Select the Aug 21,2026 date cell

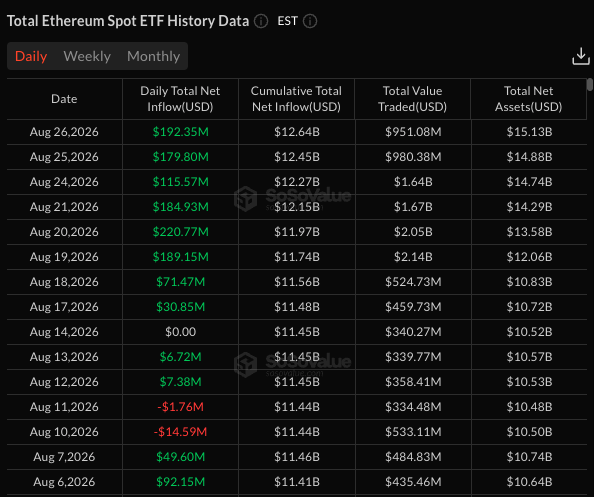(x=64, y=207)
